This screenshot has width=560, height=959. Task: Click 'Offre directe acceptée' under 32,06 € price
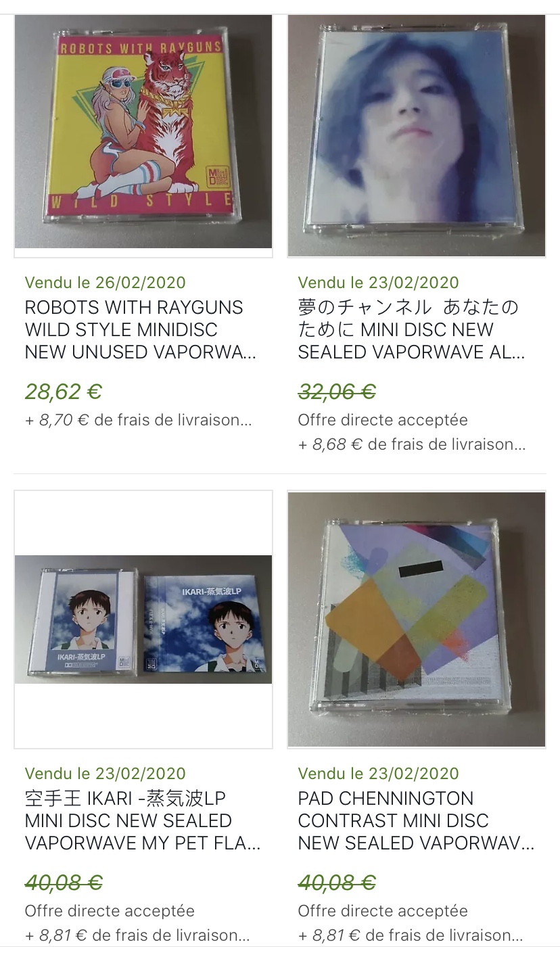[x=383, y=420]
